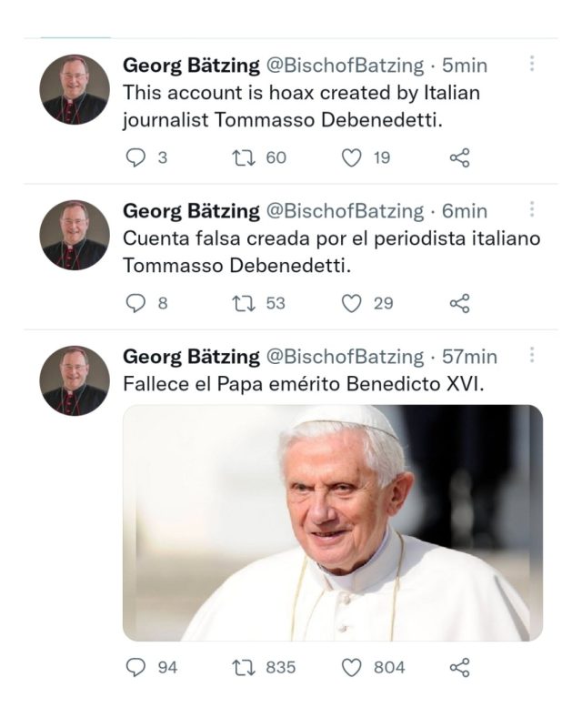Share the Pope Benedict tweet
Viewport: 582px width, 728px height.
[459, 668]
